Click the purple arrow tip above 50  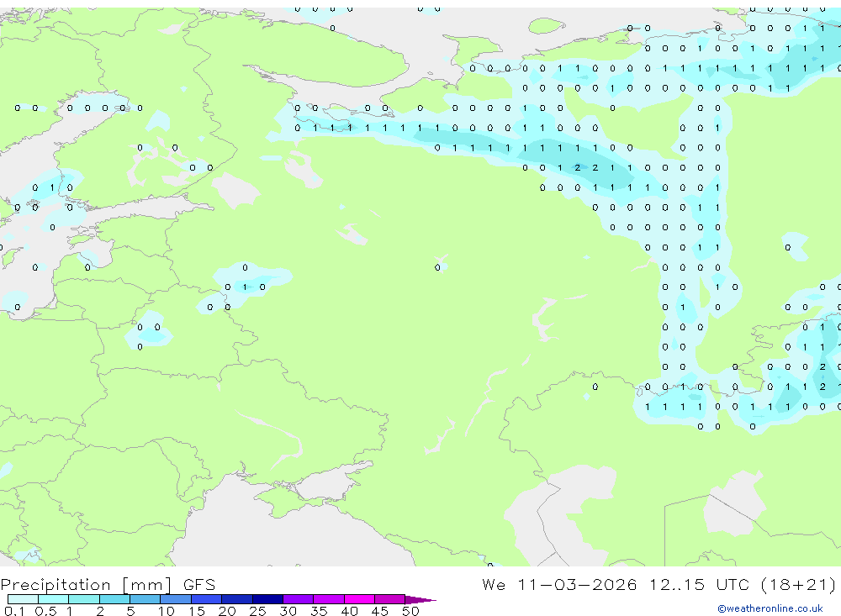pyautogui.click(x=420, y=600)
